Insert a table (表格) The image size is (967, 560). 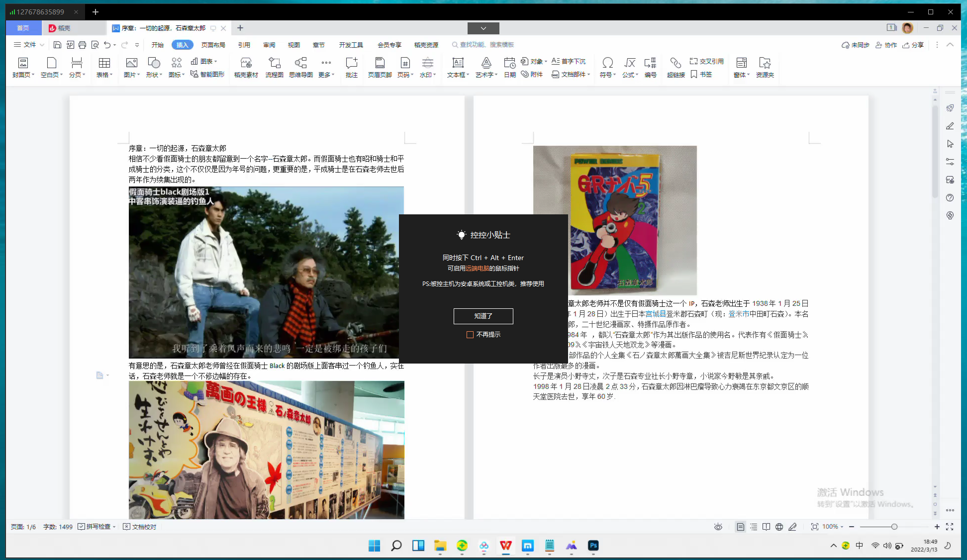tap(104, 68)
